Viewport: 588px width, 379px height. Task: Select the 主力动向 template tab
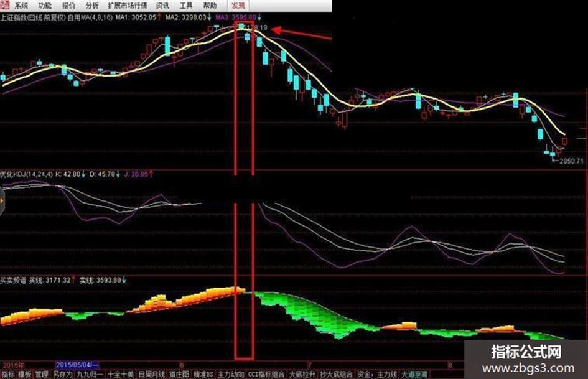pos(231,374)
